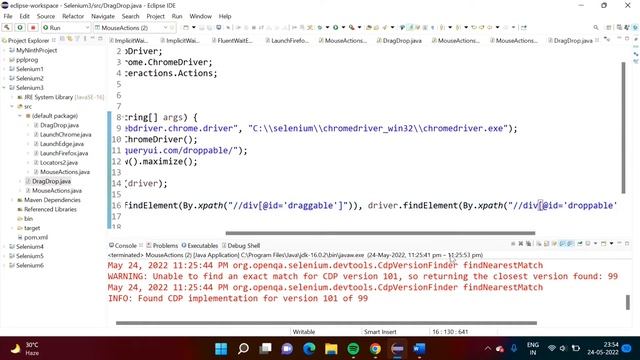Screen dimensions: 640x360
Task: Open Microsoft Word from taskbar
Action: pos(419,349)
